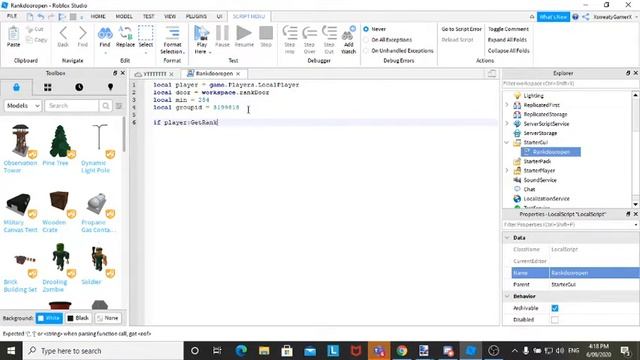Expand the ServerScriptService tree node
640x360 pixels.
pyautogui.click(x=507, y=123)
